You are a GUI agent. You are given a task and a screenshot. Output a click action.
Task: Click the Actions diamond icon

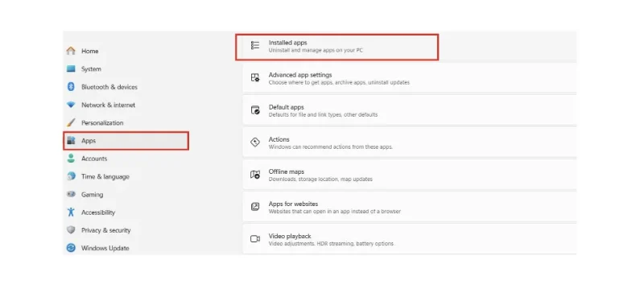coord(255,142)
